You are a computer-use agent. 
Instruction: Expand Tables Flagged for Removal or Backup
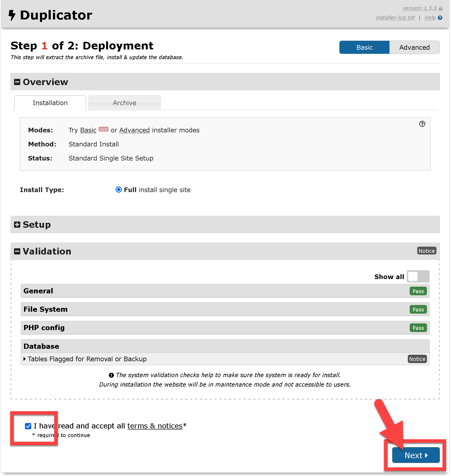point(87,359)
